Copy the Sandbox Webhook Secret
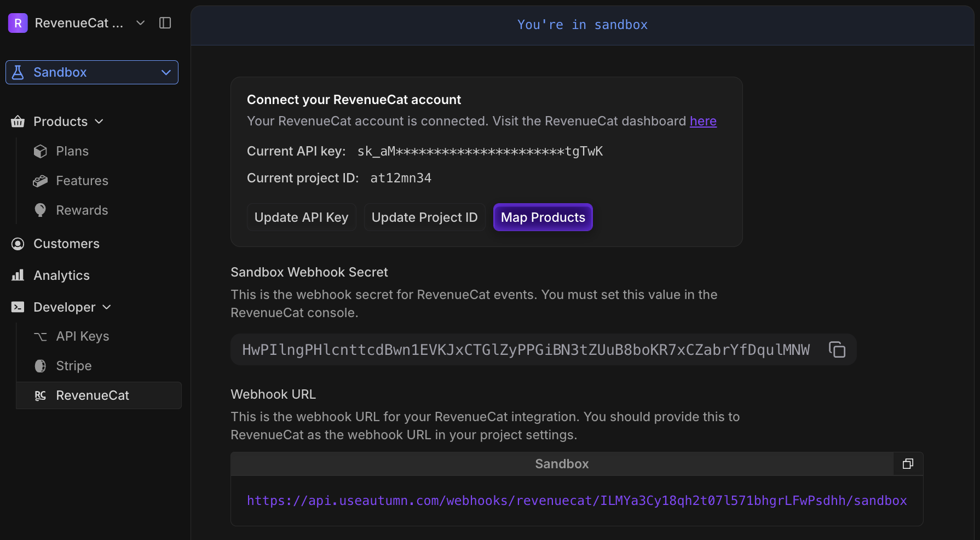 837,349
